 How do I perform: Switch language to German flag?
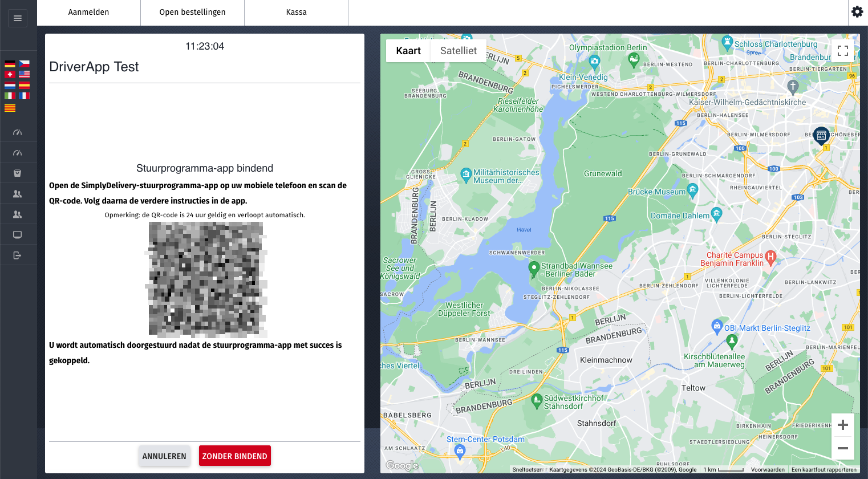(10, 64)
